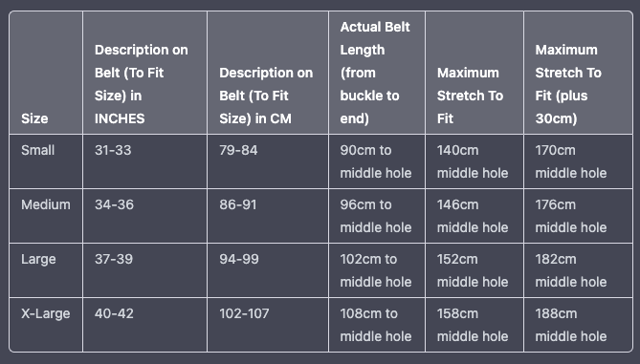This screenshot has width=640, height=364.
Task: Click the 40-42 inches cell
Action: point(144,325)
